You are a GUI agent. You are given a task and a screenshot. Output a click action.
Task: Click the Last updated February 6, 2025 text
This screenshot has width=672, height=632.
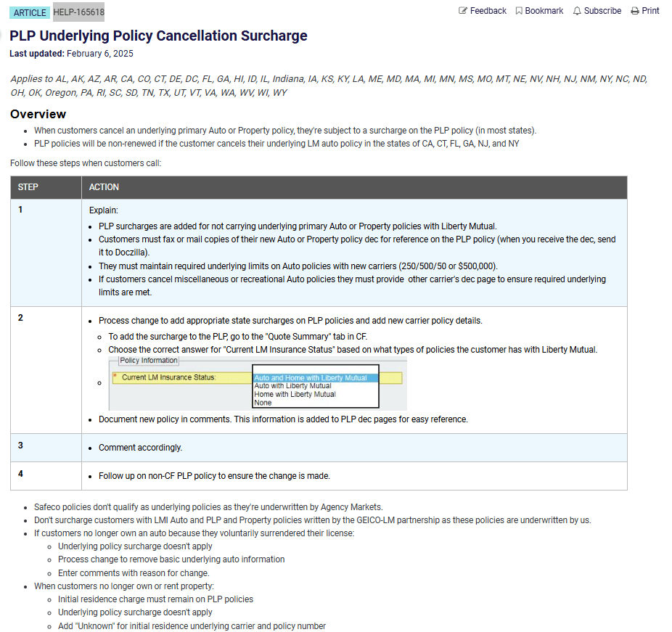tap(72, 54)
